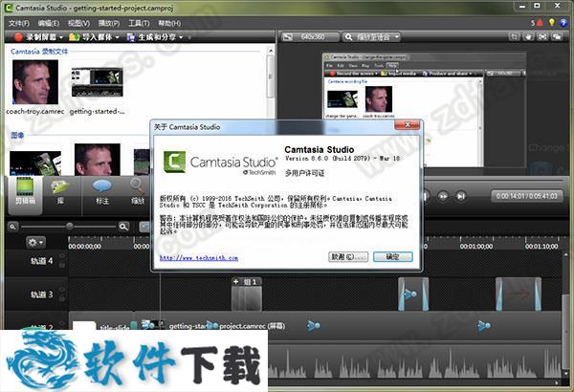Open the timeline settings gear dropdown
The width and height of the screenshot is (574, 392).
point(35,242)
